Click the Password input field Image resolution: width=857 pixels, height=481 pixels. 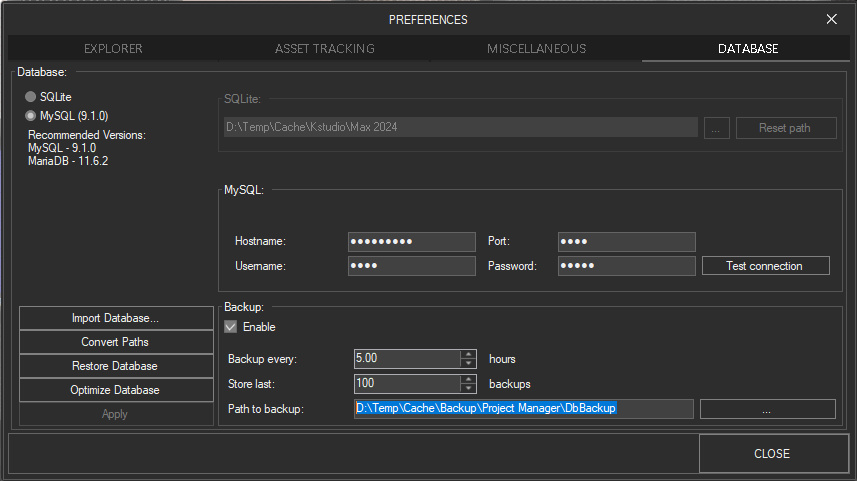pyautogui.click(x=626, y=266)
